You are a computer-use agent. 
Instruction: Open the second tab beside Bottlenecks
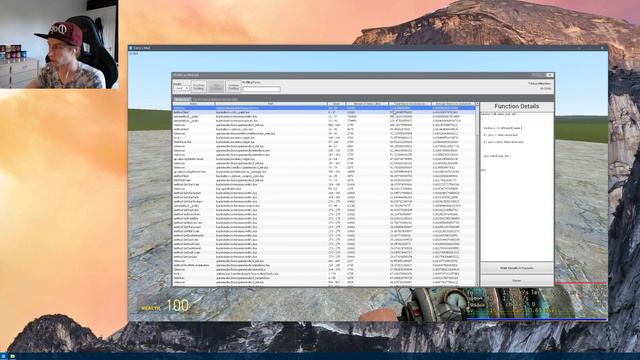pos(216,99)
